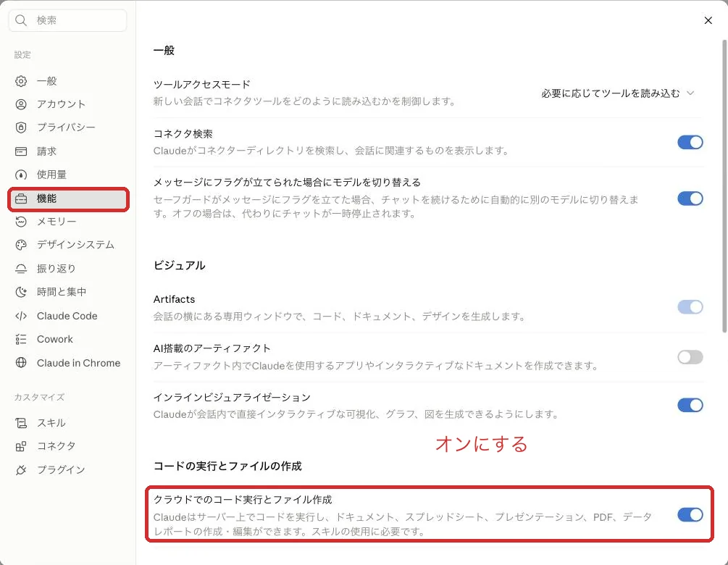Click the 請求 card icon
Screen dimensions: 728x565
click(21, 151)
